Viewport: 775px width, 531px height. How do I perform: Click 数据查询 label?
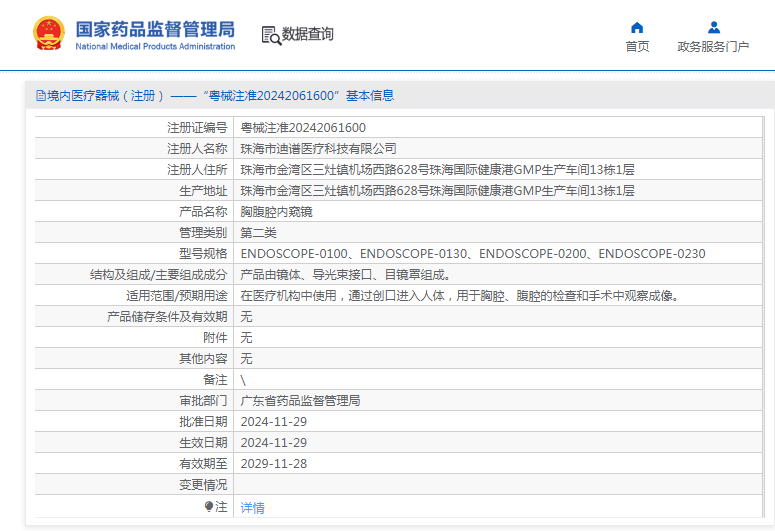tap(307, 34)
